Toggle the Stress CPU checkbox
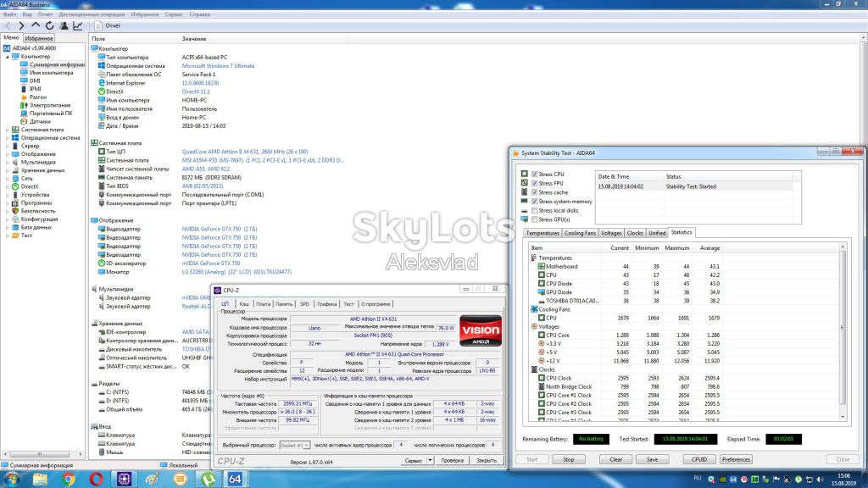The height and width of the screenshot is (488, 868). click(534, 174)
